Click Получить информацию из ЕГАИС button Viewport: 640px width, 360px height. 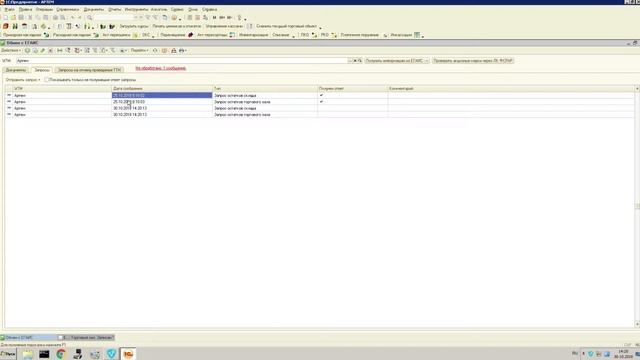394,61
